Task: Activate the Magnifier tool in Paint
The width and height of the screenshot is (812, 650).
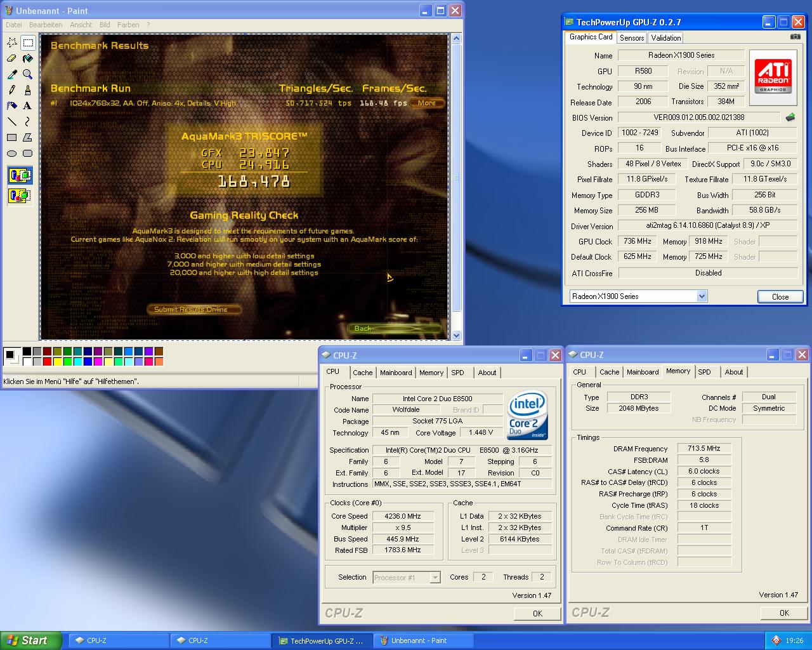Action: (x=28, y=74)
